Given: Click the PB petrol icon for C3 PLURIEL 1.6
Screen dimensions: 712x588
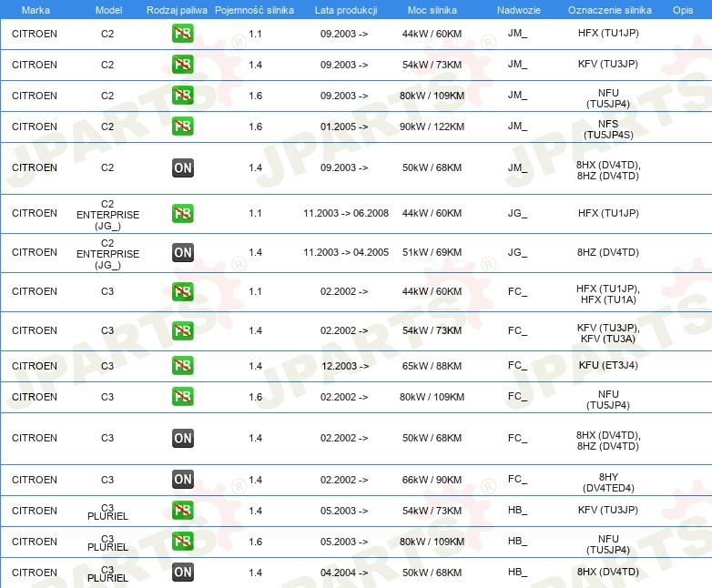Looking at the screenshot, I should pos(182,542).
